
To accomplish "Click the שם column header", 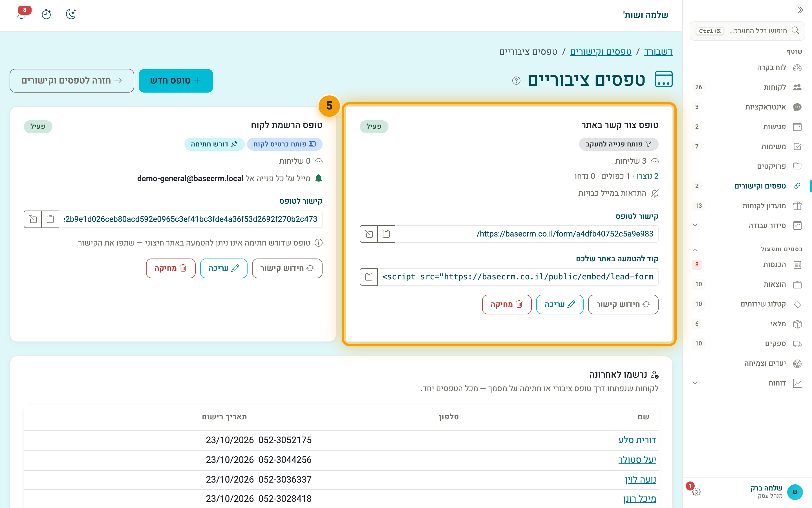I will pos(643,417).
